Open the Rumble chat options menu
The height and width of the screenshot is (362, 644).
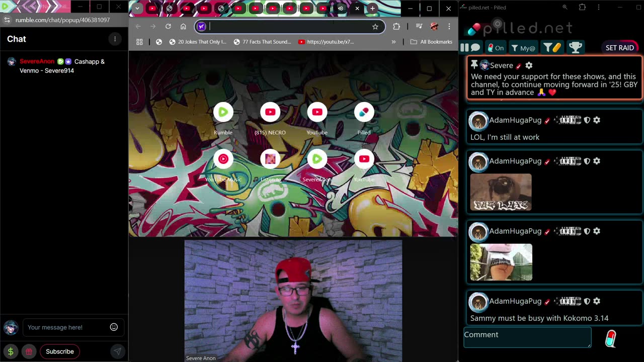pos(115,39)
